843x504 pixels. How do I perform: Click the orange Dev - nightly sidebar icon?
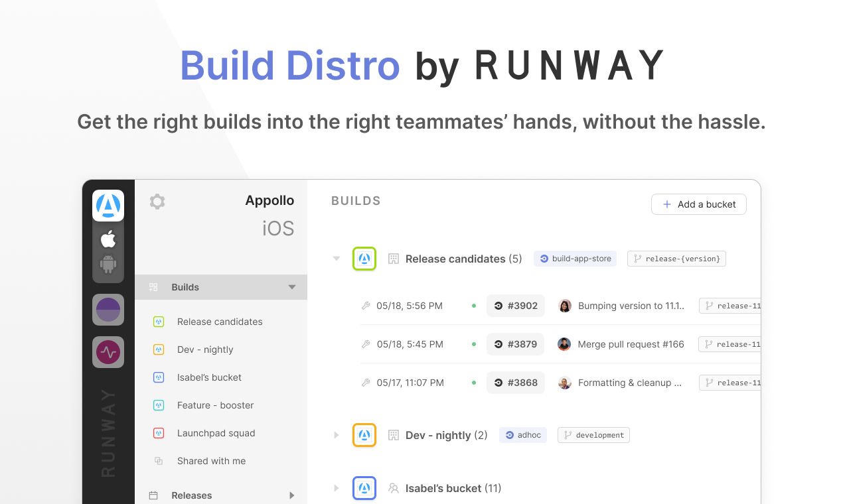[x=159, y=349]
